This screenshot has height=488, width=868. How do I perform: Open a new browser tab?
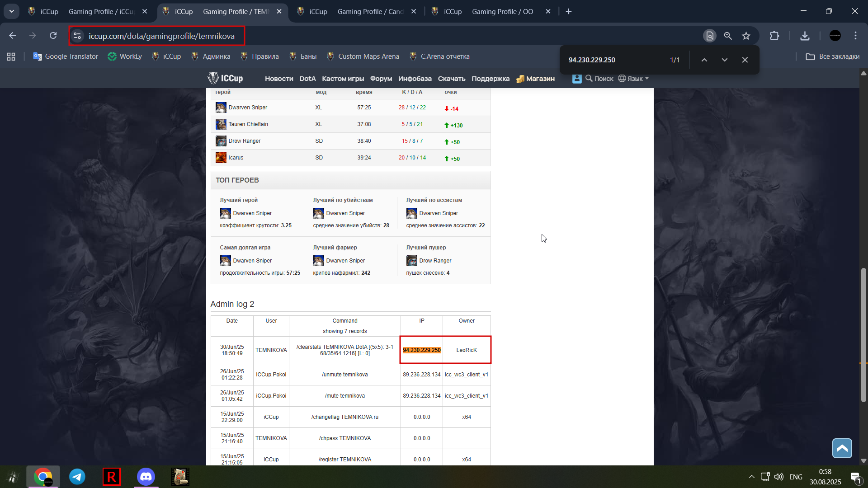(569, 12)
